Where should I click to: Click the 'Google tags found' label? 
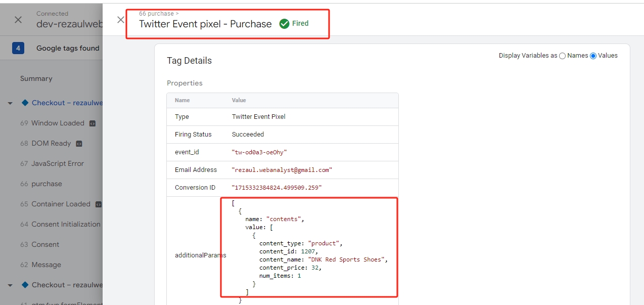(x=68, y=48)
